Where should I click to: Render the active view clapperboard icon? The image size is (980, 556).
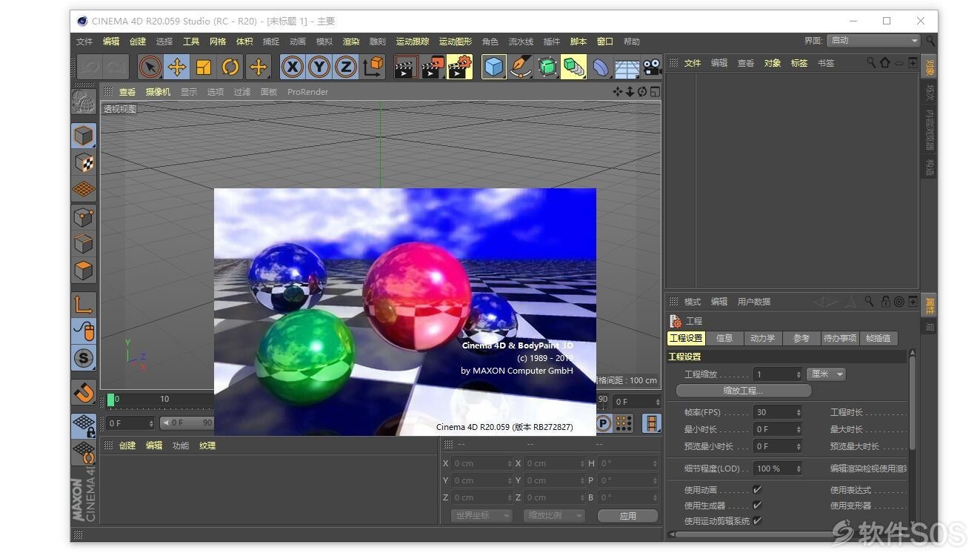point(405,67)
